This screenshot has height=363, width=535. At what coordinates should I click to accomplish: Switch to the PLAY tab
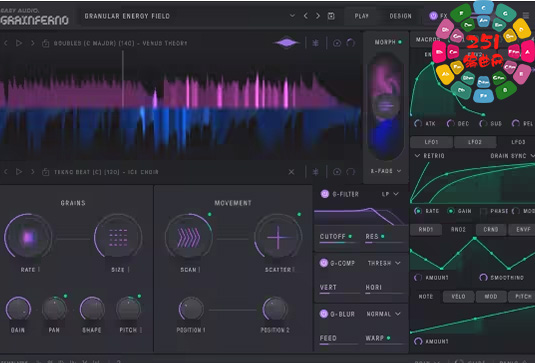tap(362, 16)
